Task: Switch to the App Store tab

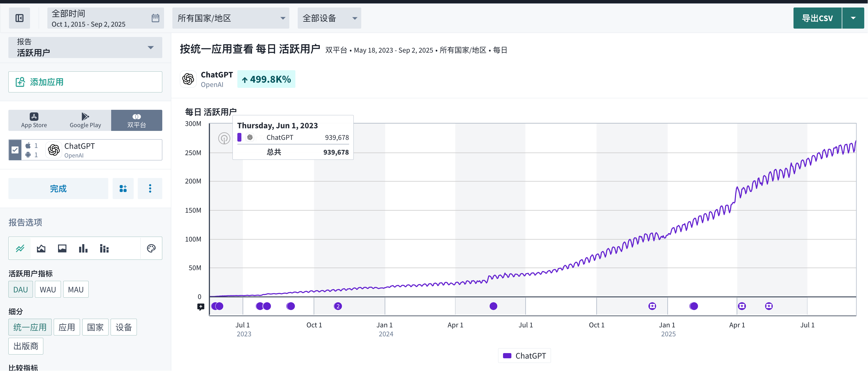Action: [34, 120]
